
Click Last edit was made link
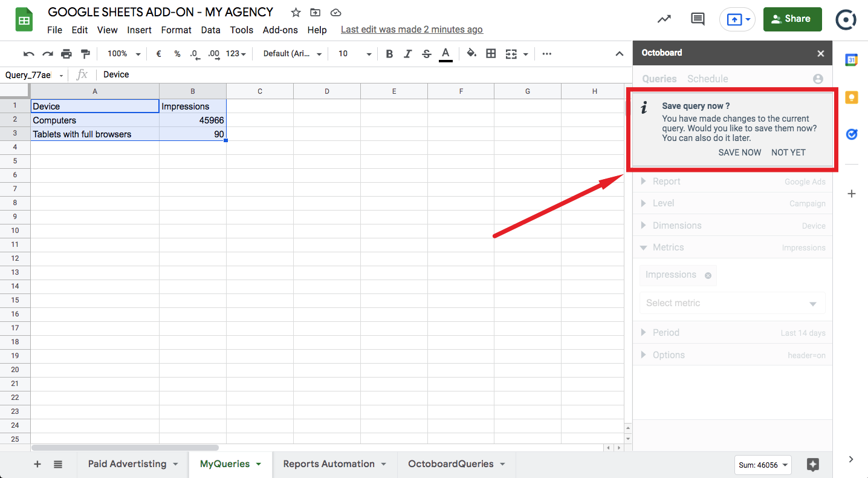412,30
